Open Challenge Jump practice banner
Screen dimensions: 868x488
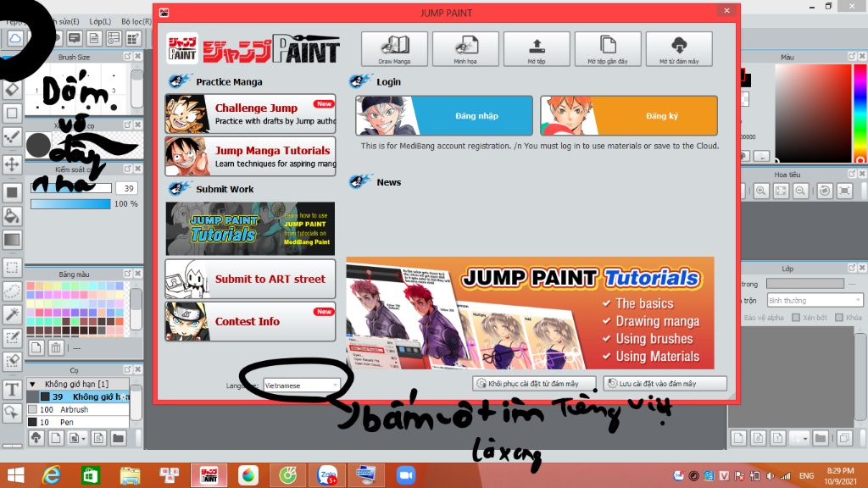(x=250, y=114)
